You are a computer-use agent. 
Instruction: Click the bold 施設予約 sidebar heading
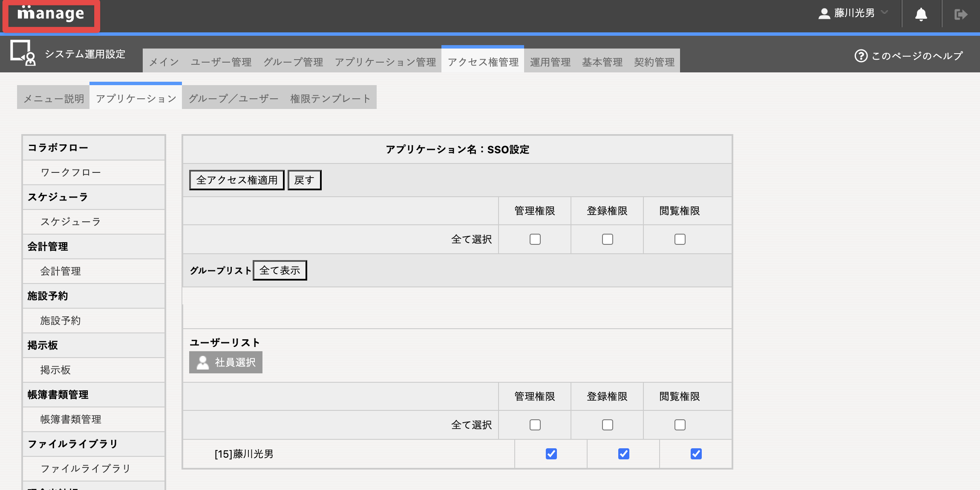pyautogui.click(x=94, y=296)
